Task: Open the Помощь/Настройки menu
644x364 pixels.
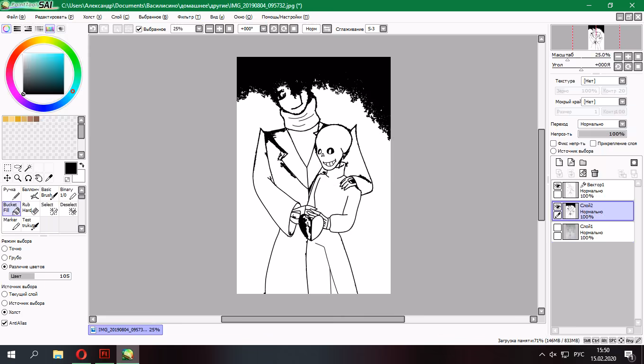Action: point(286,17)
